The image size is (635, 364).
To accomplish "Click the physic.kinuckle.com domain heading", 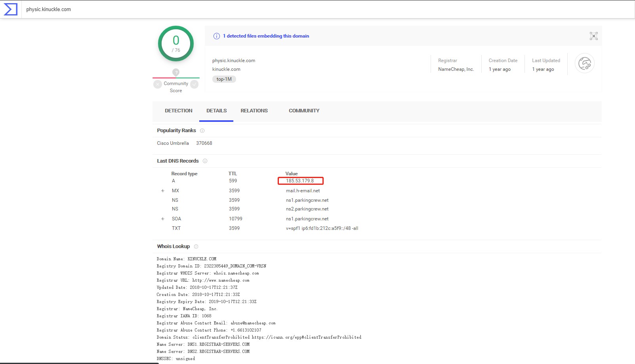I will (234, 61).
